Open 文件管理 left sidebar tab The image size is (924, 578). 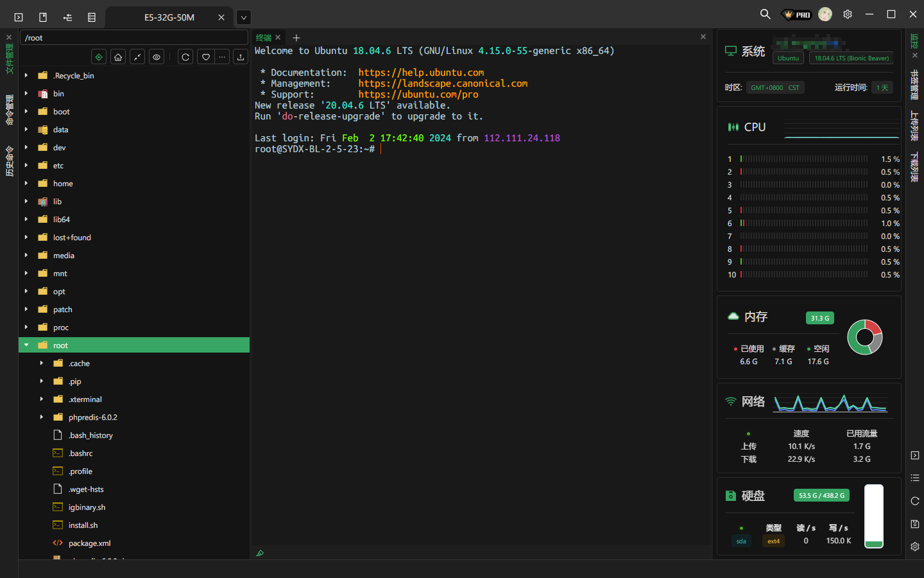(9, 58)
